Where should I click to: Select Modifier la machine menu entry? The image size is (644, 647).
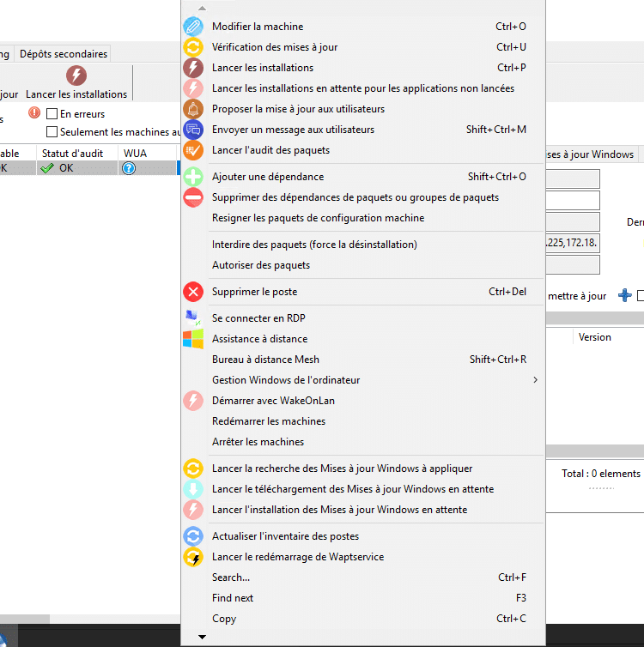coord(363,27)
